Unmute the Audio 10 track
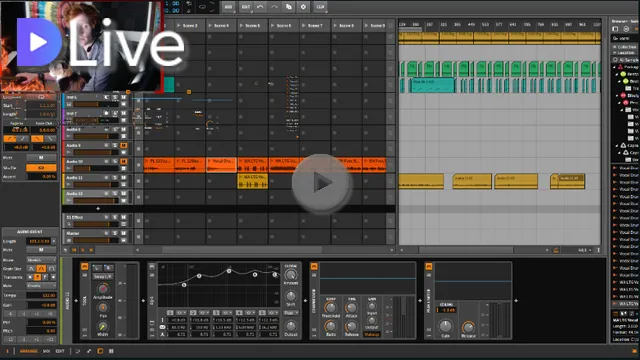The height and width of the screenshot is (360, 640). pyautogui.click(x=124, y=162)
